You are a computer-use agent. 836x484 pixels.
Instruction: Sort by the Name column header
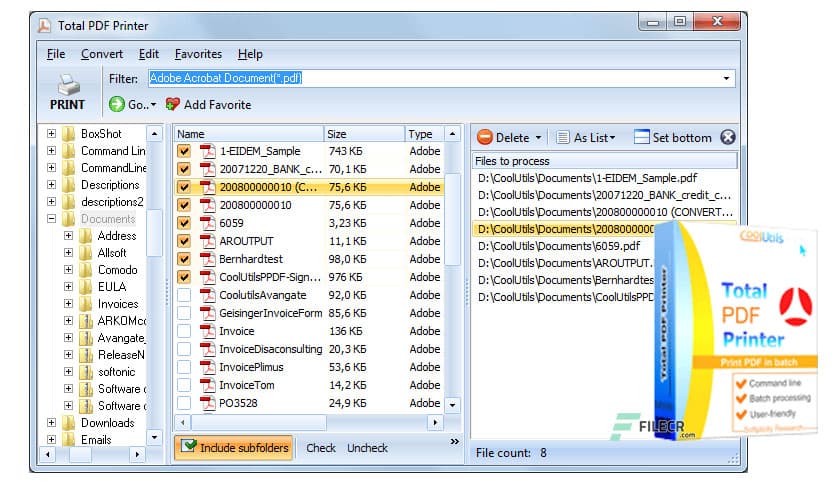[x=249, y=134]
